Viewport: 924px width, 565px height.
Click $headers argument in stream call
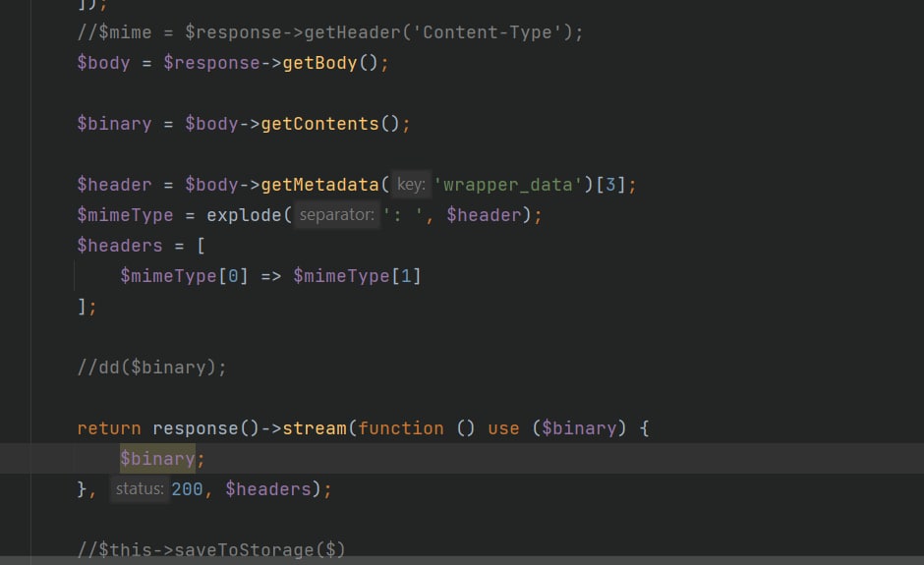coord(268,489)
